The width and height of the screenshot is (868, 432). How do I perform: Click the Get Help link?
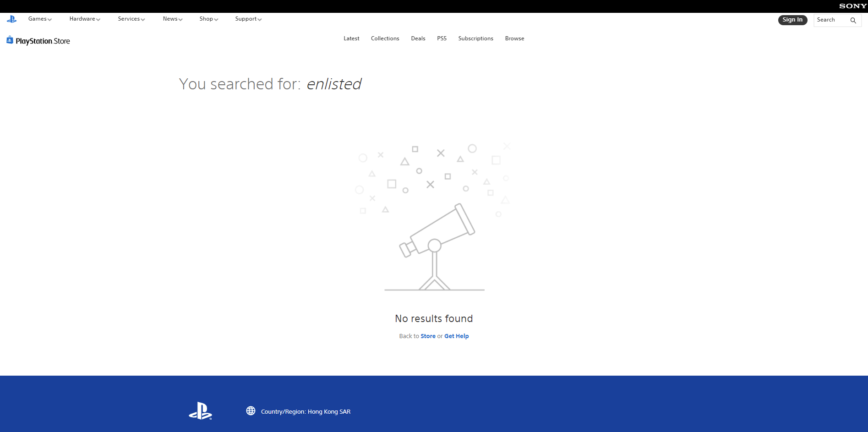[456, 336]
